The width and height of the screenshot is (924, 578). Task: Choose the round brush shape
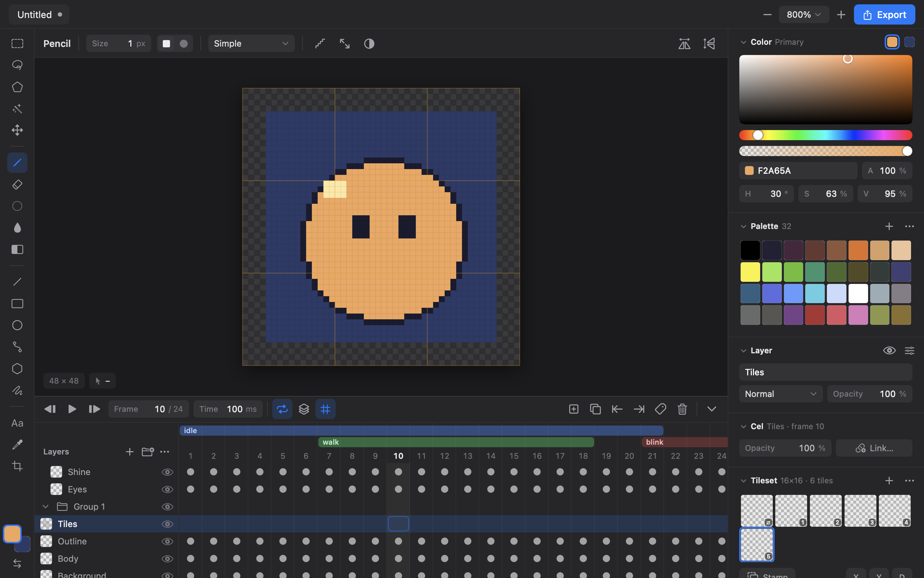(x=184, y=44)
